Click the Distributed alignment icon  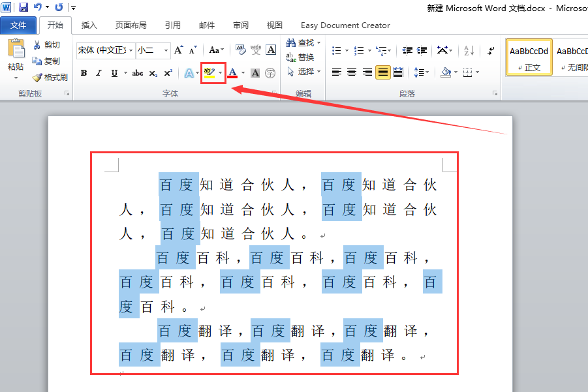[398, 72]
